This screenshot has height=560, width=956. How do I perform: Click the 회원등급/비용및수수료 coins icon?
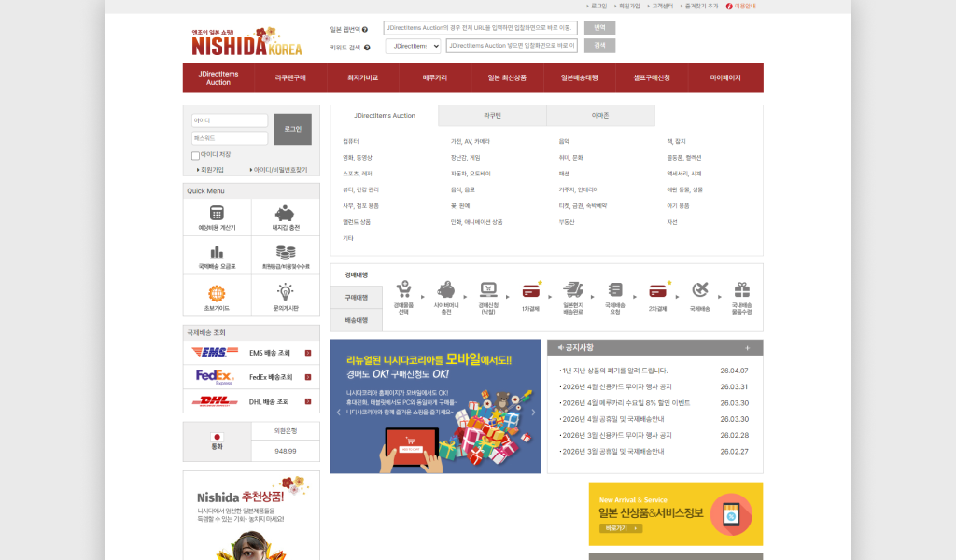(x=285, y=254)
